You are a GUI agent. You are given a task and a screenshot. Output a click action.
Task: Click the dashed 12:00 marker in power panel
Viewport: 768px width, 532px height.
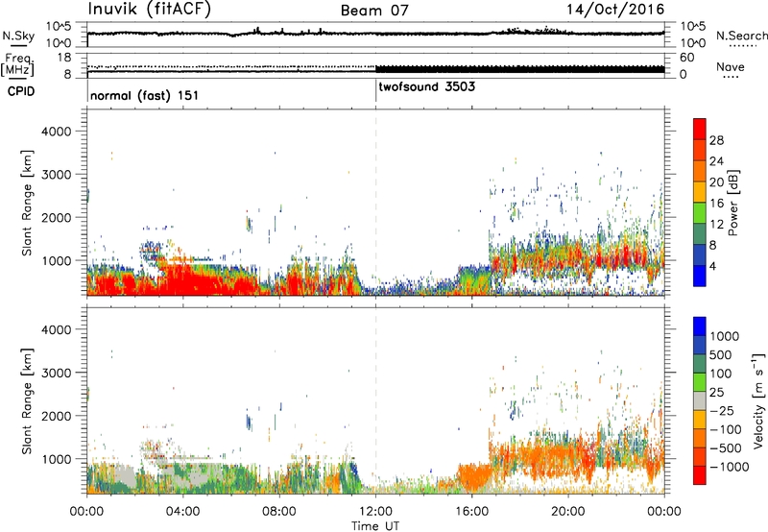[x=375, y=203]
